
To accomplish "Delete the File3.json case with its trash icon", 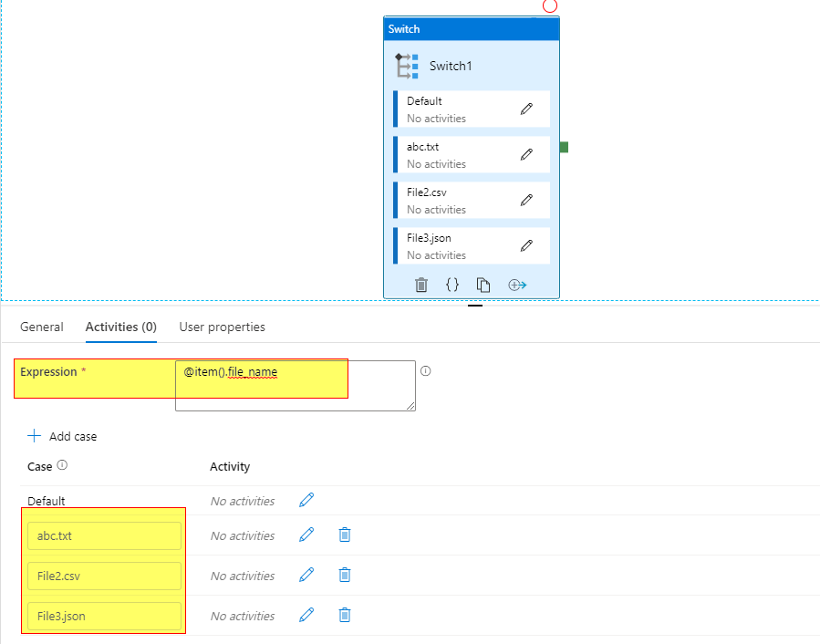I will coord(345,615).
